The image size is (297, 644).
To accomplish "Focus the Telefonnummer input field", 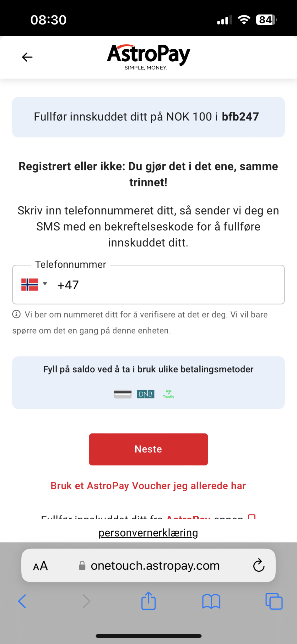I will (x=176, y=285).
